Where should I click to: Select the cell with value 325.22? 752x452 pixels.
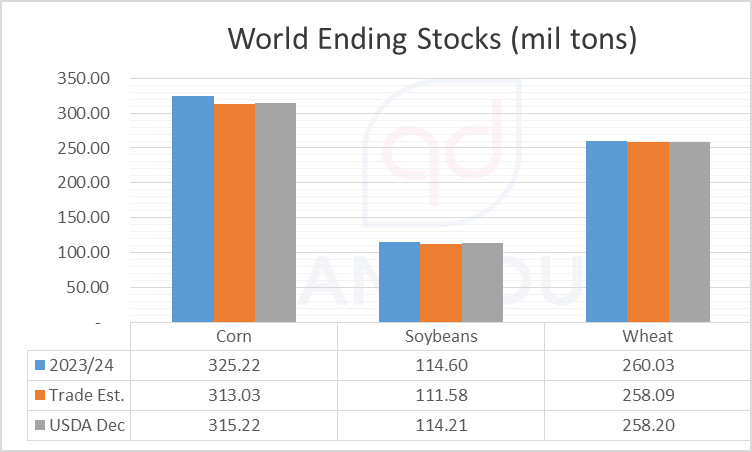[x=234, y=365]
